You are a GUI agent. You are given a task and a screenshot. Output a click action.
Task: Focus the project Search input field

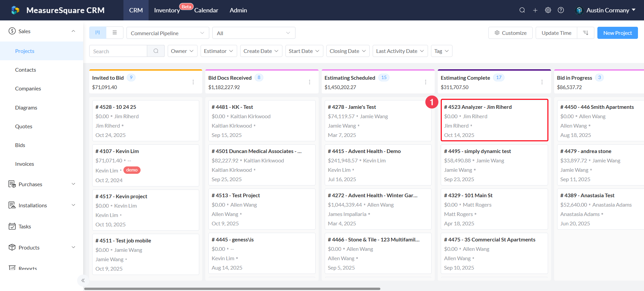(118, 51)
